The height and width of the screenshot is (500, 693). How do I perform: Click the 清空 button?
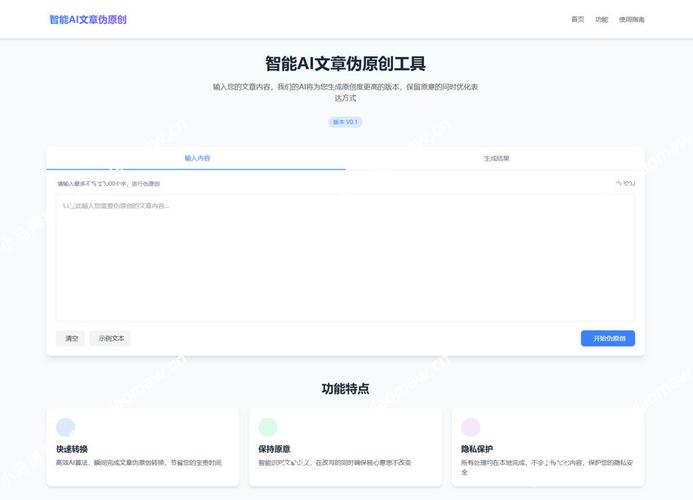71,338
